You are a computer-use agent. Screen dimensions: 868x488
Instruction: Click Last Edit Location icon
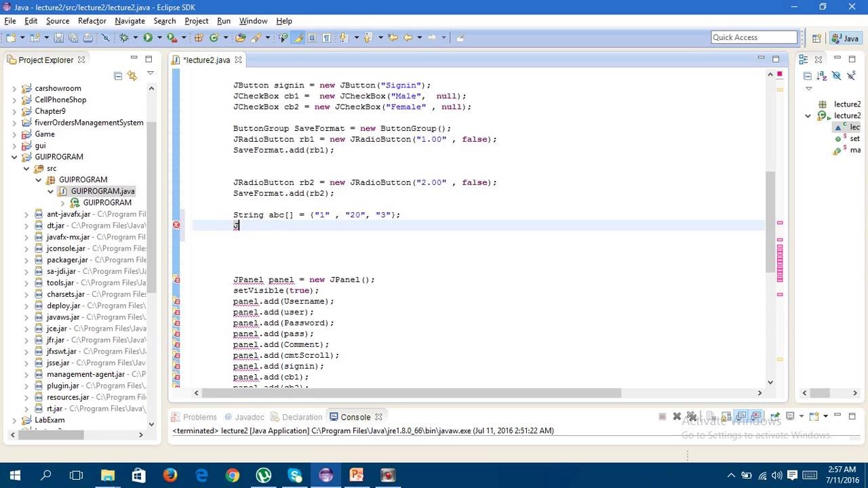coord(393,37)
